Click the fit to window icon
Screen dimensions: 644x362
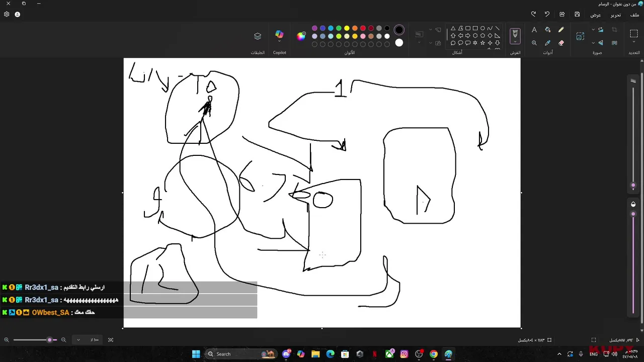pos(111,340)
